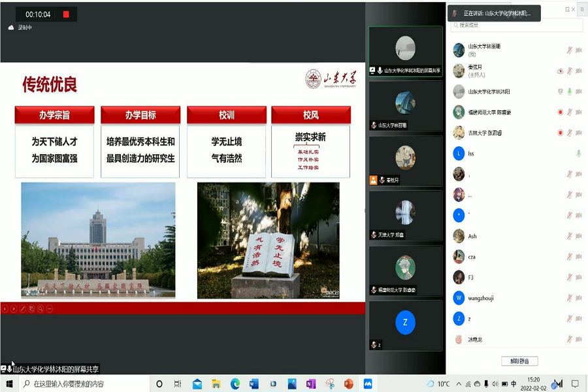This screenshot has height=392, width=588.
Task: Click the 解除静音 unmute button
Action: coord(520,361)
